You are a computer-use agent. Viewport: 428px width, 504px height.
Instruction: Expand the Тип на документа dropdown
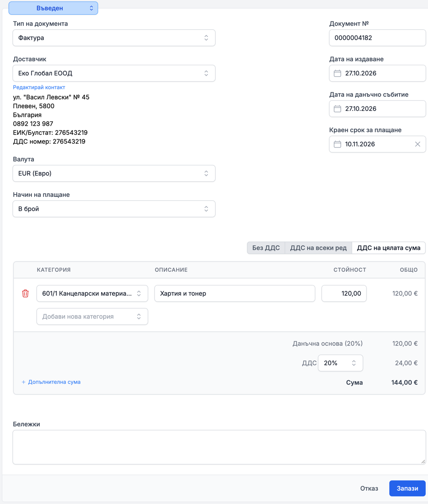pos(114,38)
